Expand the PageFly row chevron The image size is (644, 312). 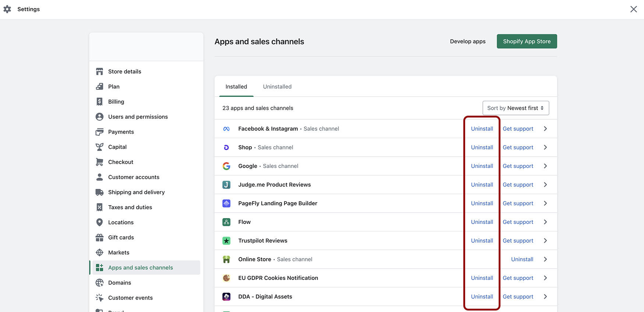[x=545, y=203]
